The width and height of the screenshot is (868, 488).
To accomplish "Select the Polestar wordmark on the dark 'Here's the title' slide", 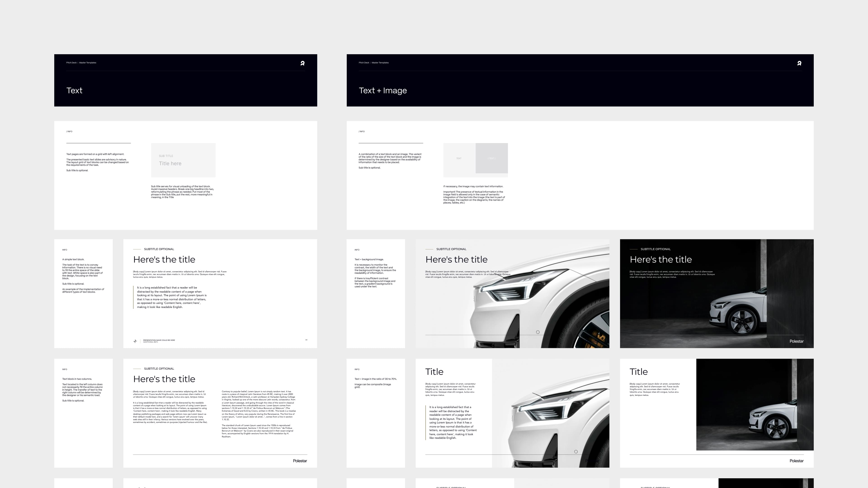I will (x=796, y=341).
